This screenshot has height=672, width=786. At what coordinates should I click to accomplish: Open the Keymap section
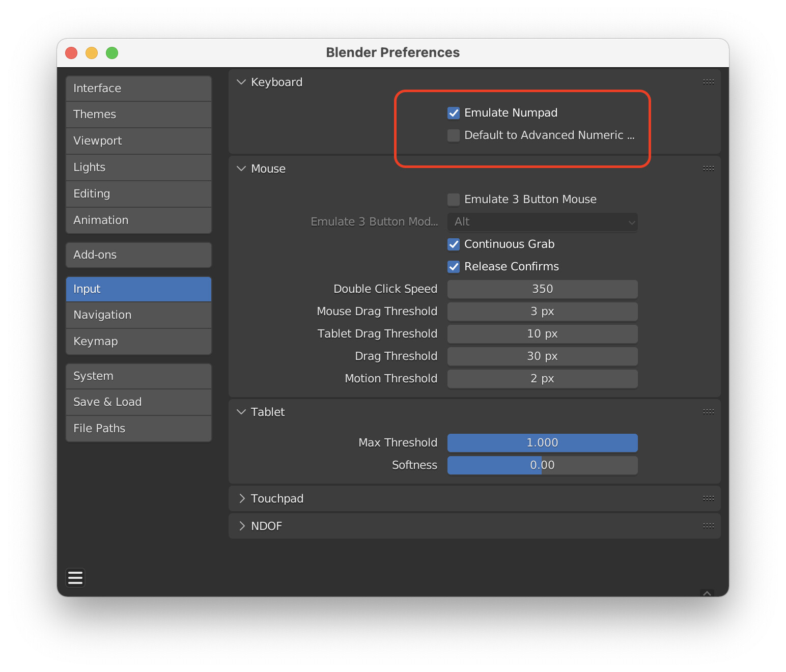[138, 342]
